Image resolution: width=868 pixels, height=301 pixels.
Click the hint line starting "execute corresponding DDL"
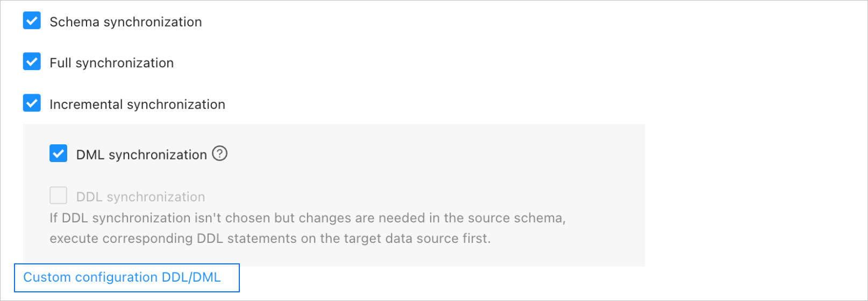coord(270,239)
